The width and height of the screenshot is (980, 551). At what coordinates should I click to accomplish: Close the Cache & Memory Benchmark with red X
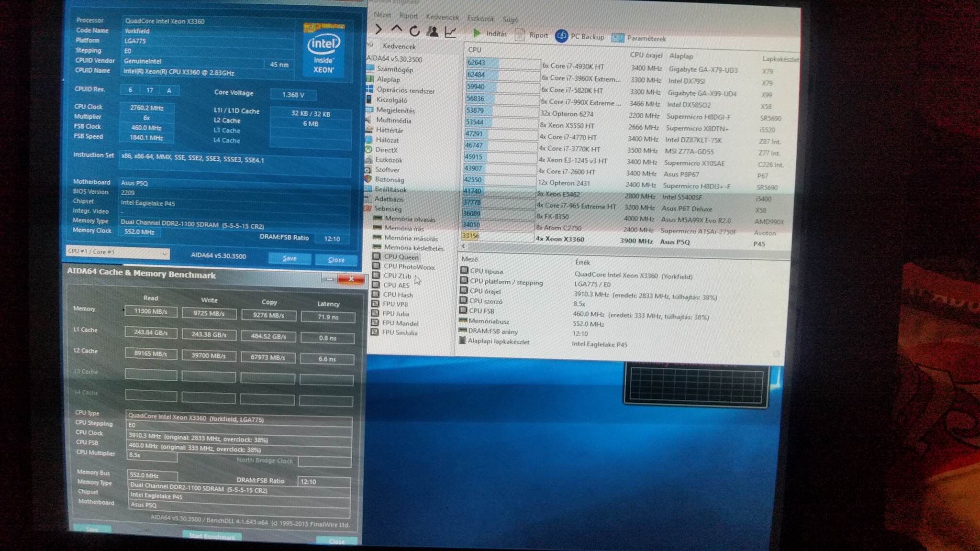[351, 279]
